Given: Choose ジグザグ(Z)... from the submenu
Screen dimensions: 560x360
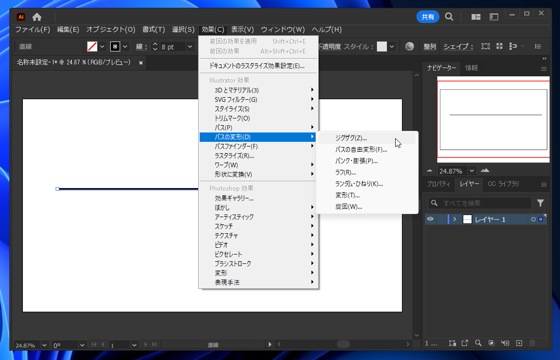Looking at the screenshot, I should click(367, 138).
